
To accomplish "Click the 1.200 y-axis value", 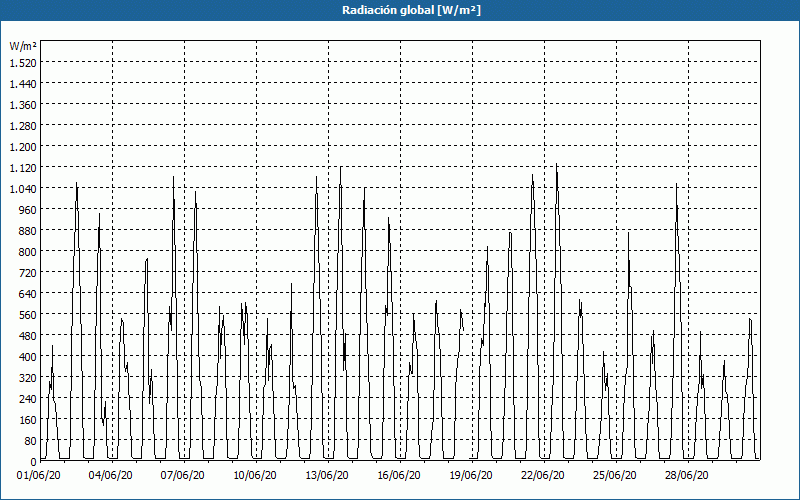I will pos(23,147).
